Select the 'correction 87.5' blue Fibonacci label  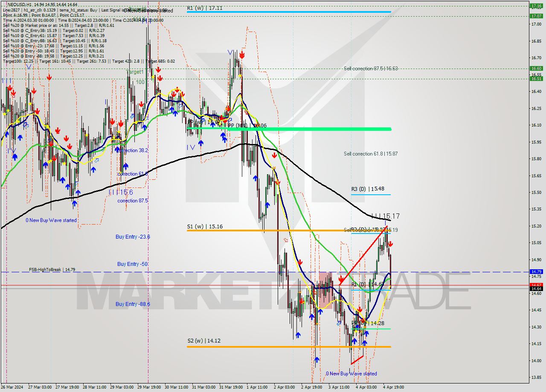133,201
